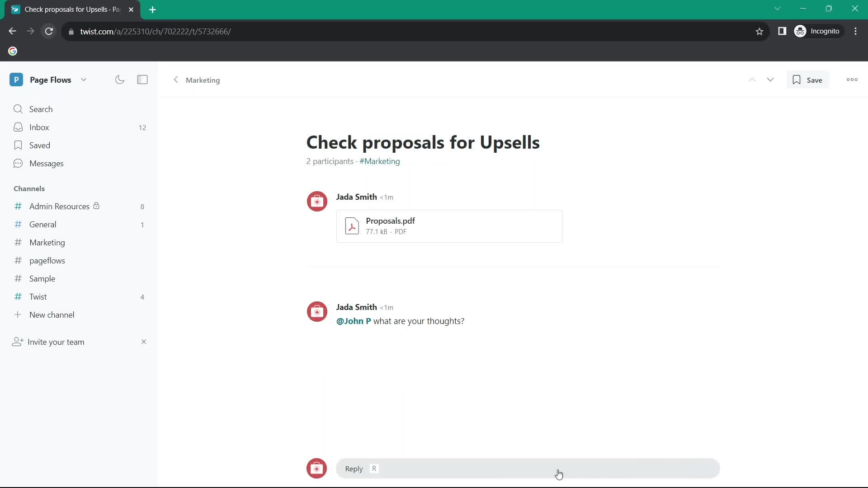Image resolution: width=868 pixels, height=488 pixels.
Task: Click Reply button to respond
Action: coord(354,468)
